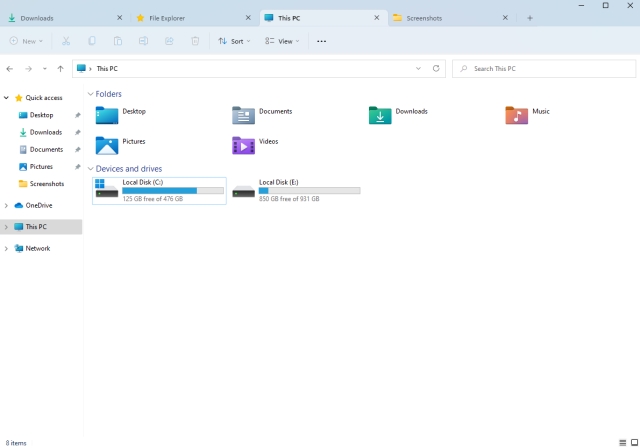Select the This PC tab
Screen dimensions: 640x448
[323, 18]
